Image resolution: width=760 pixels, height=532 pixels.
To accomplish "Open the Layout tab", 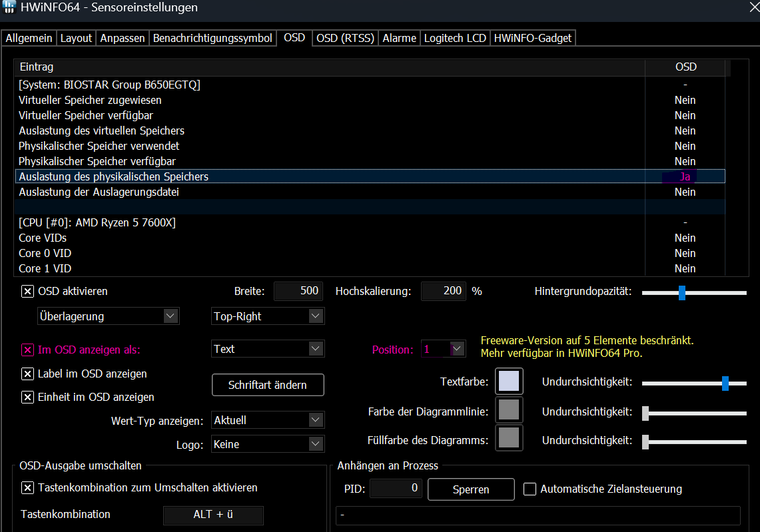I will pos(76,38).
